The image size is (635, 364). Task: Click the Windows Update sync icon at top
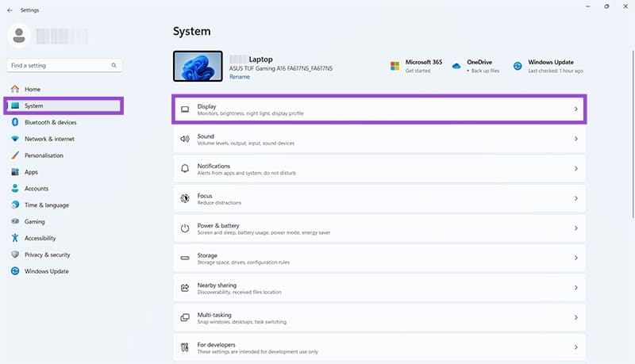tap(518, 67)
